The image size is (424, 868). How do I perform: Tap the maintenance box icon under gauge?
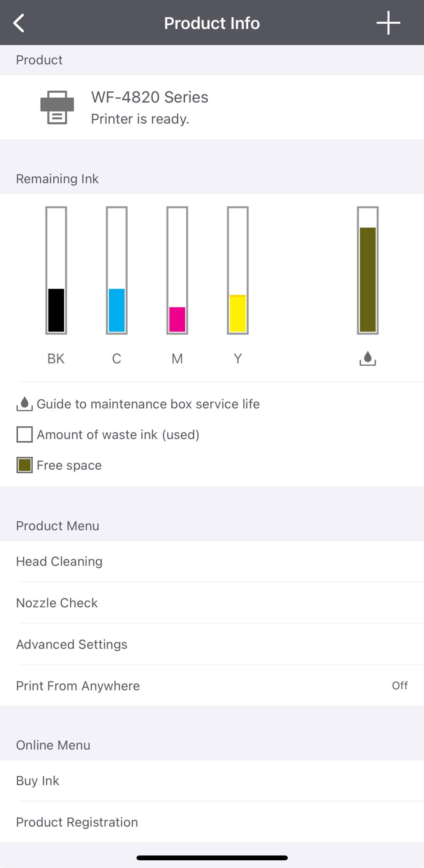[x=367, y=358]
